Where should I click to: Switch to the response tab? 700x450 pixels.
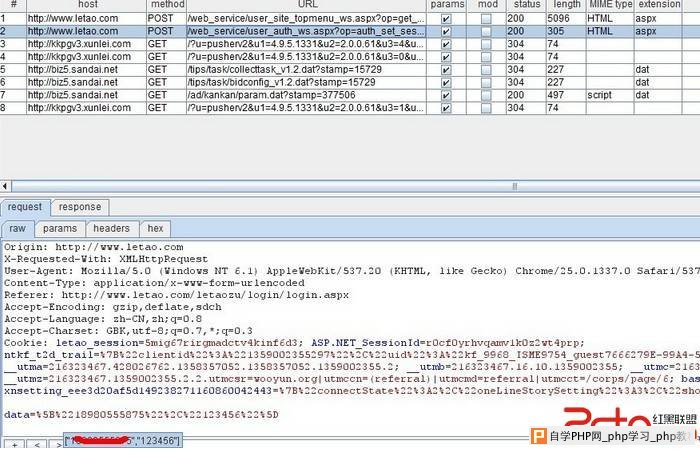[80, 207]
